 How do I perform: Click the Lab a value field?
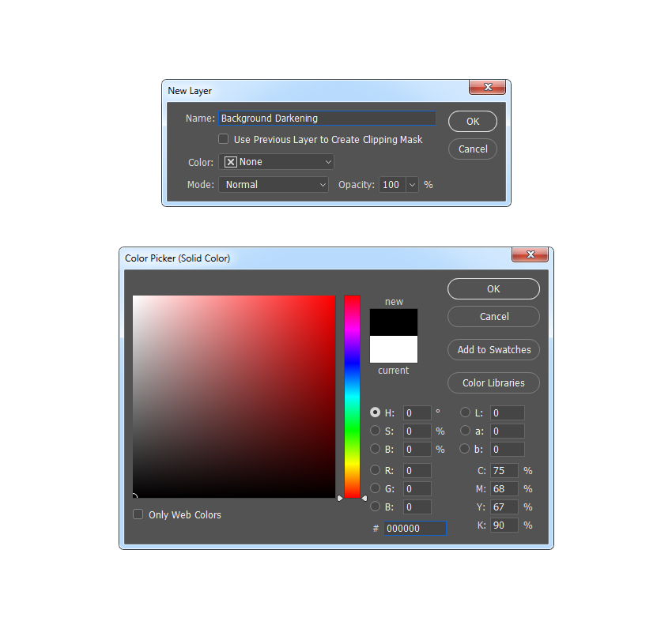point(508,431)
